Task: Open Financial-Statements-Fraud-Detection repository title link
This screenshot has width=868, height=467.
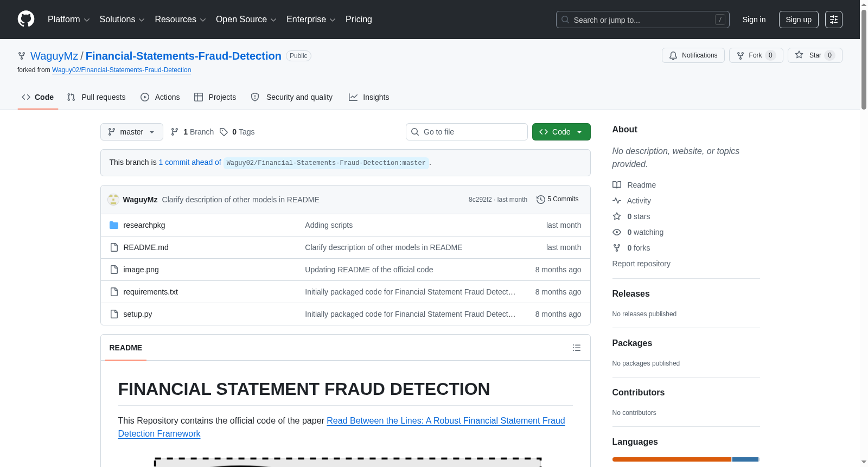Action: pyautogui.click(x=183, y=56)
